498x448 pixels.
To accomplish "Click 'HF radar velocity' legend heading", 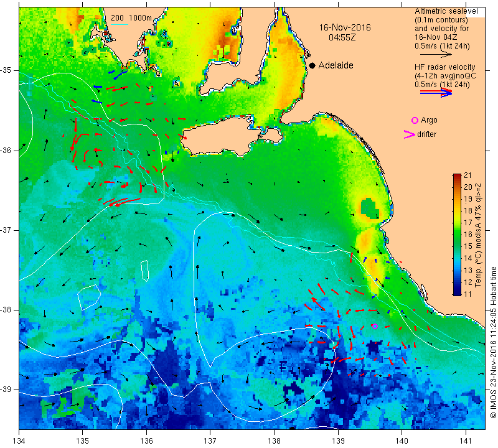I will coord(444,67).
